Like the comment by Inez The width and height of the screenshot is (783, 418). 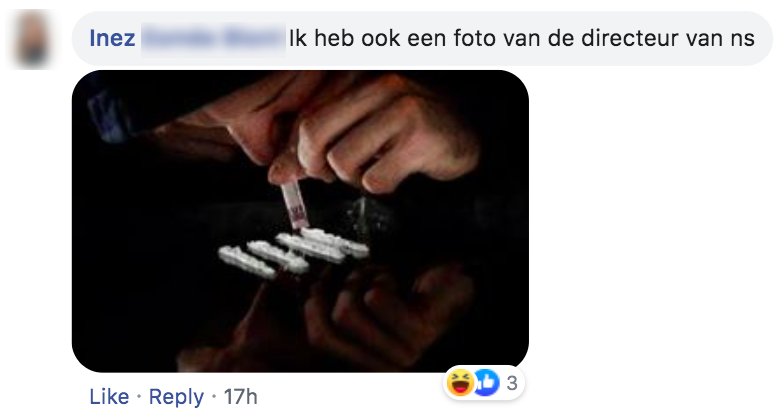coord(109,397)
